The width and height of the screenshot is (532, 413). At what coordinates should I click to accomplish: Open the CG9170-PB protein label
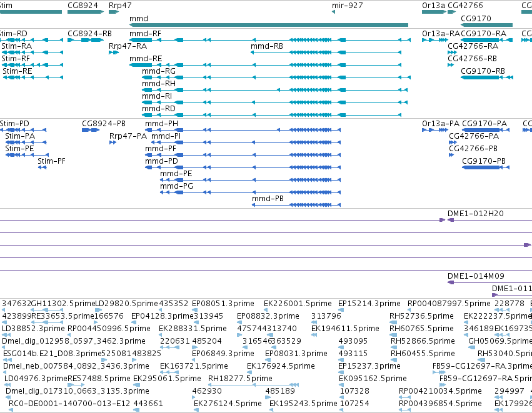click(484, 161)
